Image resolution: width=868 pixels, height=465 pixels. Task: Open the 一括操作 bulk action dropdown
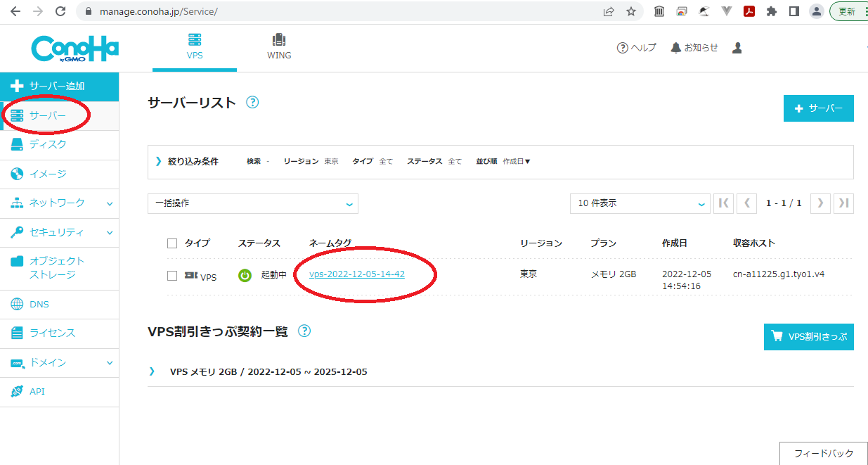pos(253,203)
